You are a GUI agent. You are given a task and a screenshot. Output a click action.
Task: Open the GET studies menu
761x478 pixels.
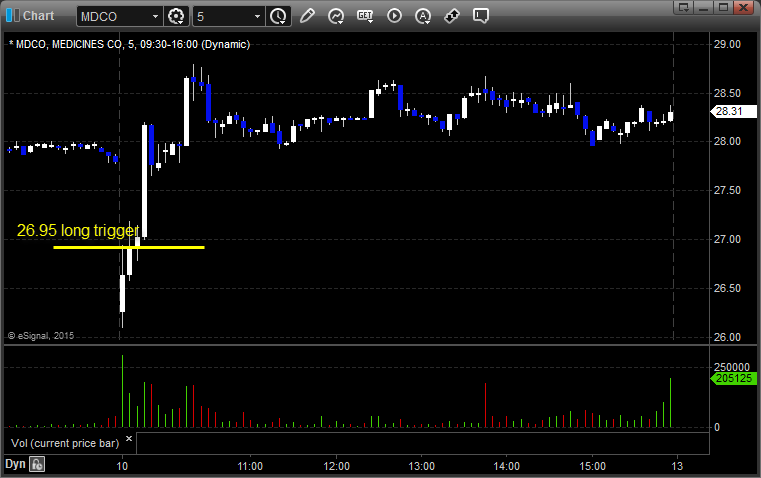point(365,16)
